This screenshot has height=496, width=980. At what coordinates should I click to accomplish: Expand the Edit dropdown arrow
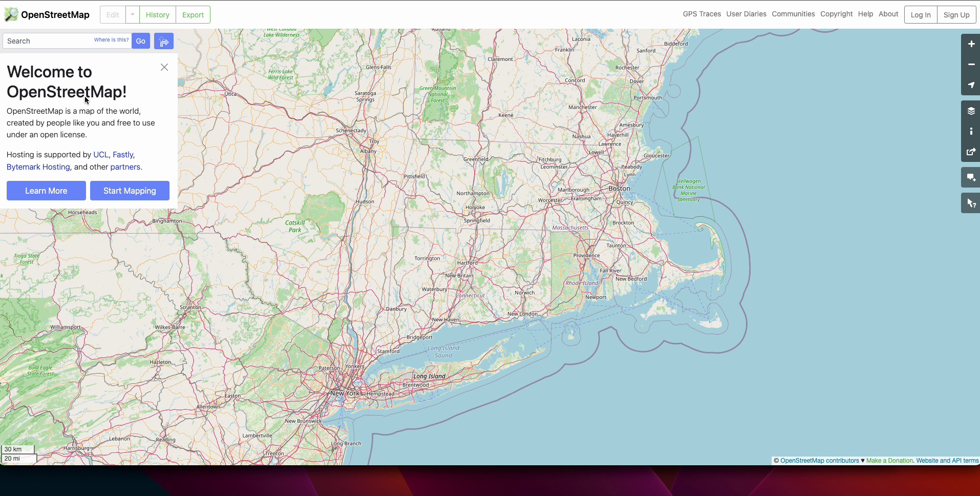click(133, 15)
